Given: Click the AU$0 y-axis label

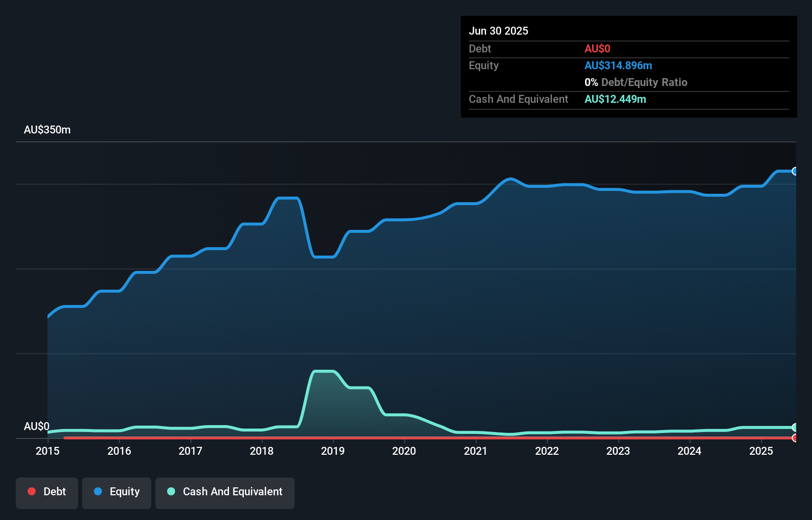Looking at the screenshot, I should point(37,426).
